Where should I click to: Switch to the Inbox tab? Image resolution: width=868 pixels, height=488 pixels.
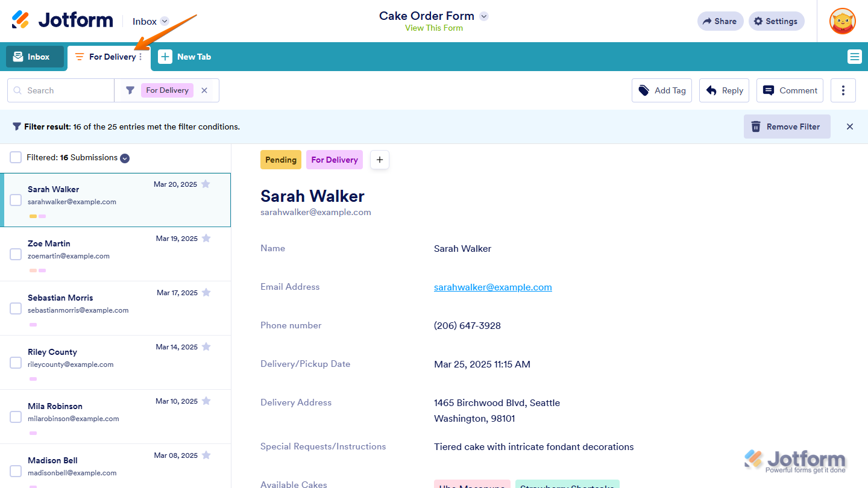click(34, 56)
